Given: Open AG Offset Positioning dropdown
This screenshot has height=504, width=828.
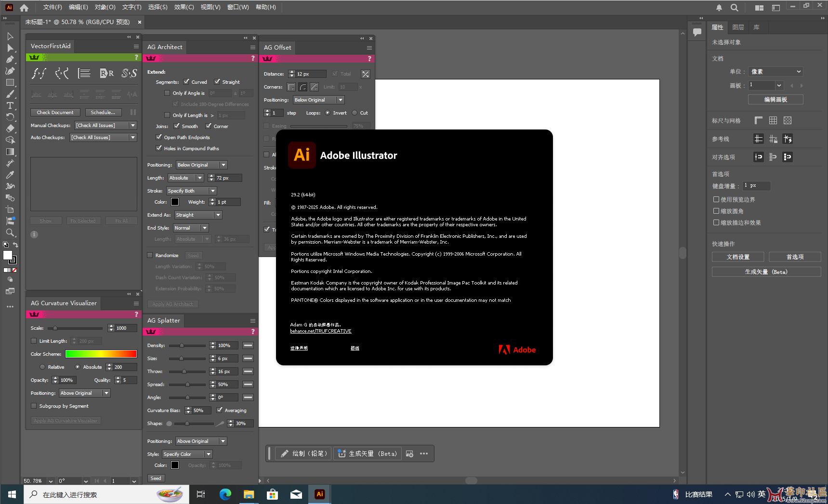Looking at the screenshot, I should (319, 100).
